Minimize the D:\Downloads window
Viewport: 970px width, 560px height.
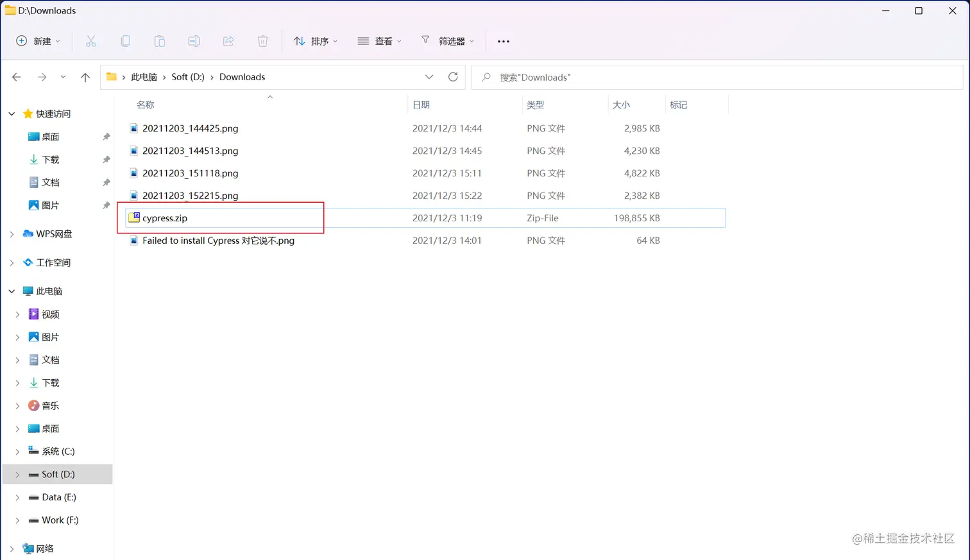886,11
